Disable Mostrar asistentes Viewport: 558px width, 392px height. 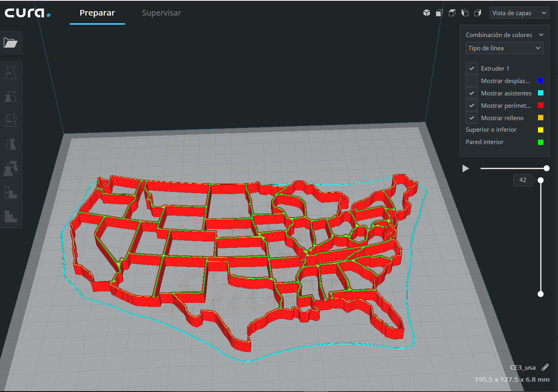point(471,93)
